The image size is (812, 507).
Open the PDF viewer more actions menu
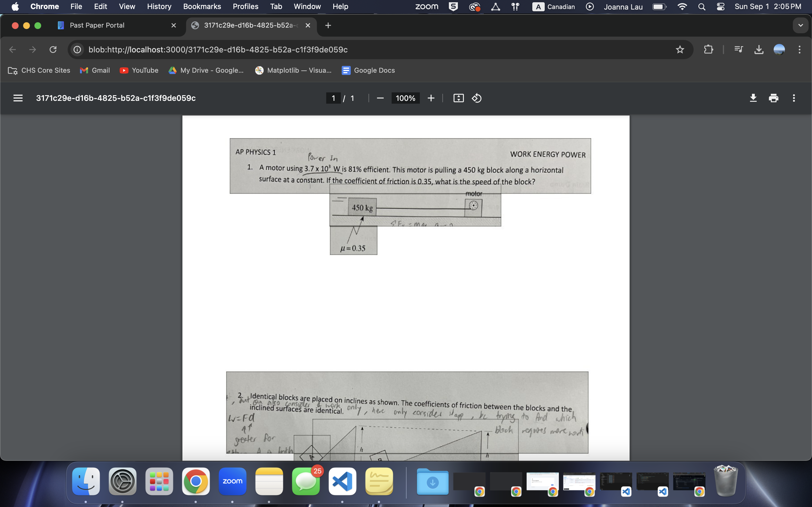click(794, 98)
